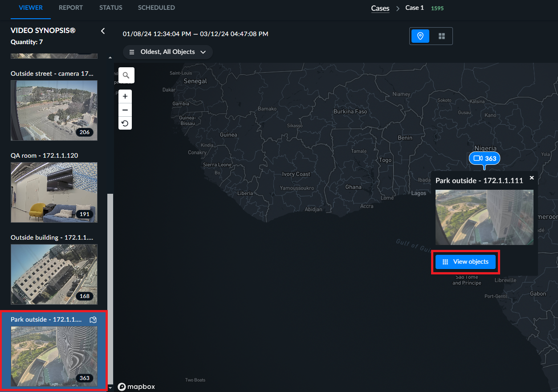Reset the map orientation

tap(125, 123)
